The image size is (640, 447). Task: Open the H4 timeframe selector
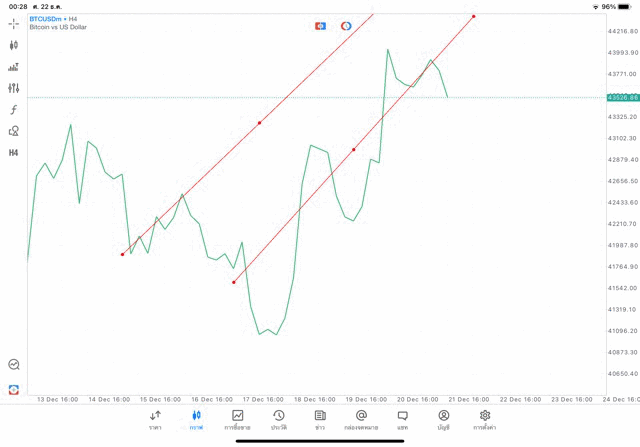(x=14, y=153)
